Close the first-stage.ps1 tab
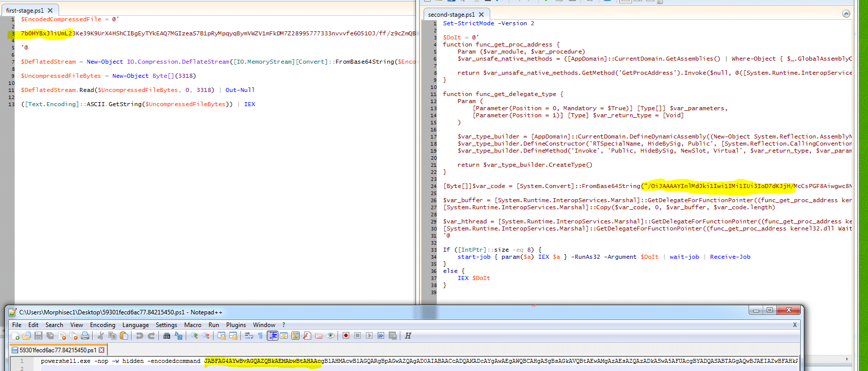This screenshot has height=371, width=868. click(x=50, y=10)
